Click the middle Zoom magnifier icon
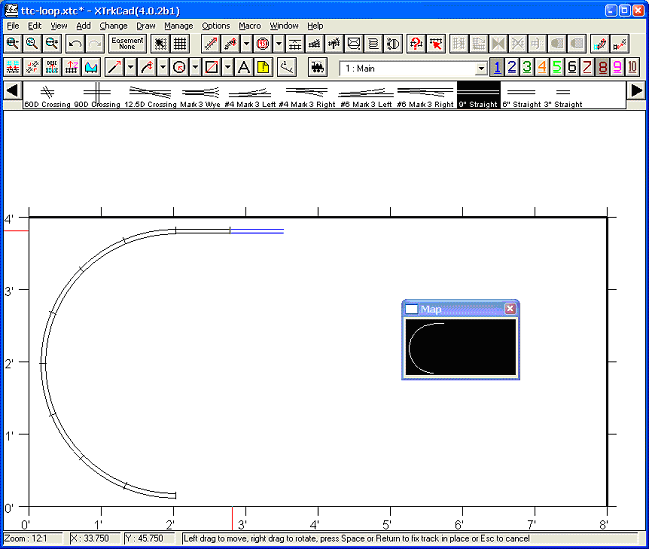 32,44
